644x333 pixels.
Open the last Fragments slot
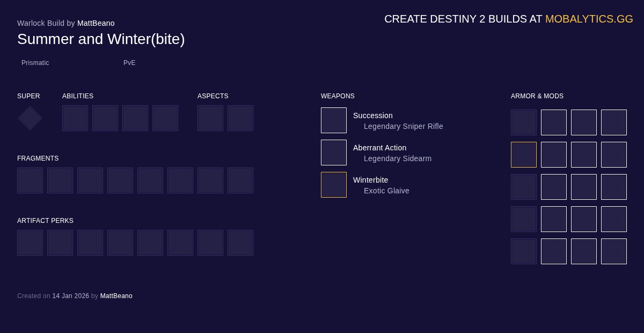240,180
